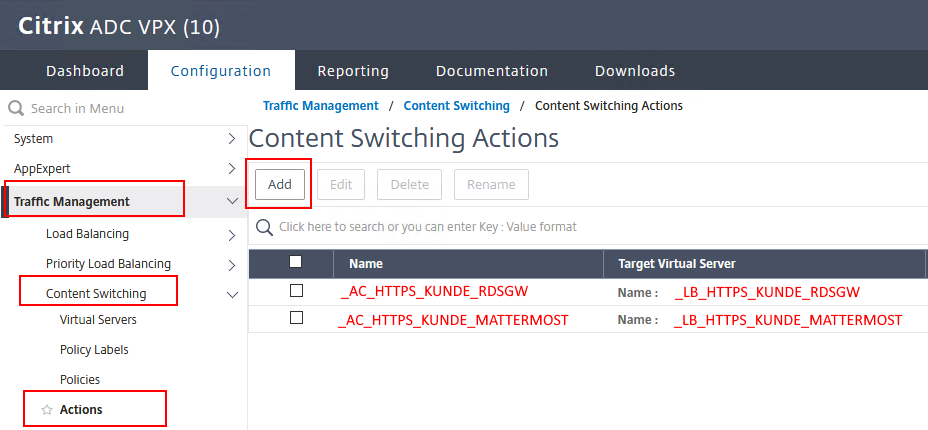
Task: Open the Content Switching breadcrumb link
Action: [456, 106]
